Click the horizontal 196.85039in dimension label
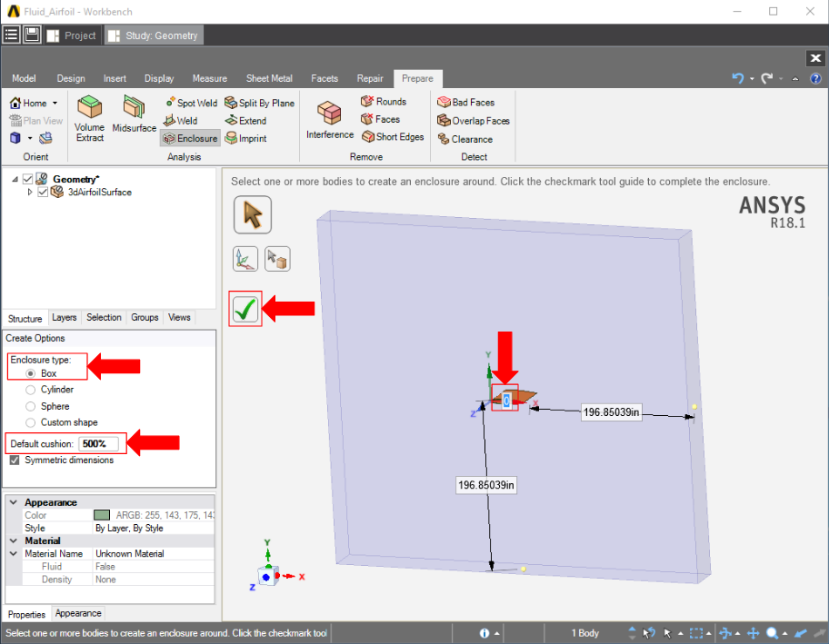 (x=611, y=412)
